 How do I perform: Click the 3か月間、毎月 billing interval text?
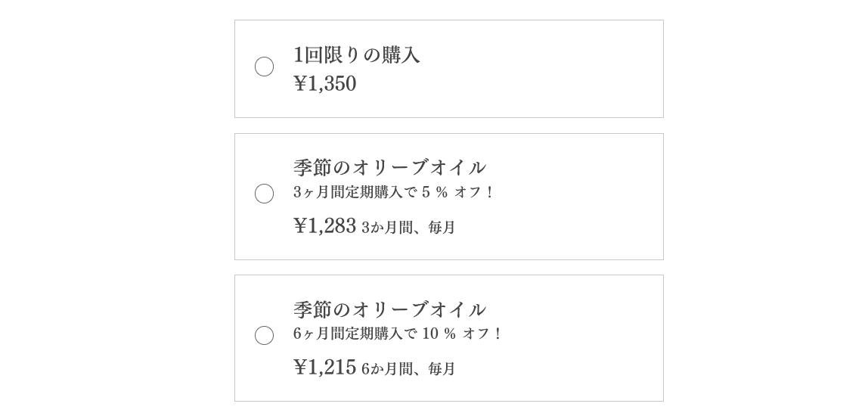tap(408, 228)
